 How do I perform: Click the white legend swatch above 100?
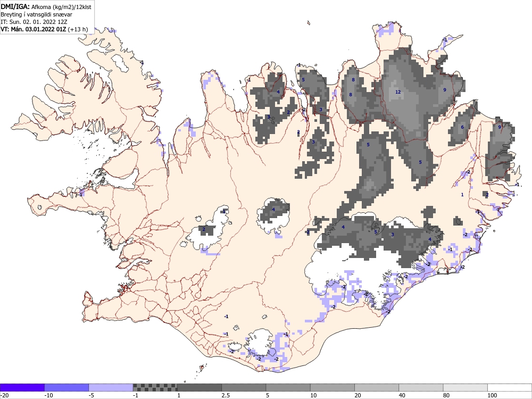coord(510,387)
